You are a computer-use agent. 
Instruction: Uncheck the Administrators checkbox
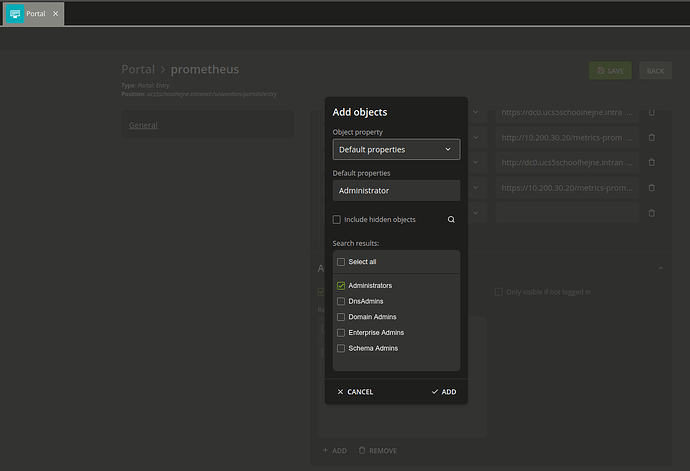(341, 286)
